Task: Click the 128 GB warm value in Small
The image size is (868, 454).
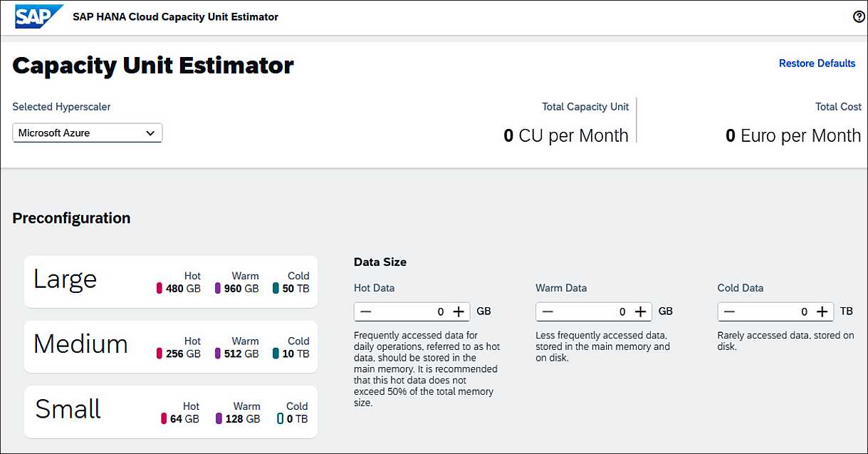Action: click(243, 419)
